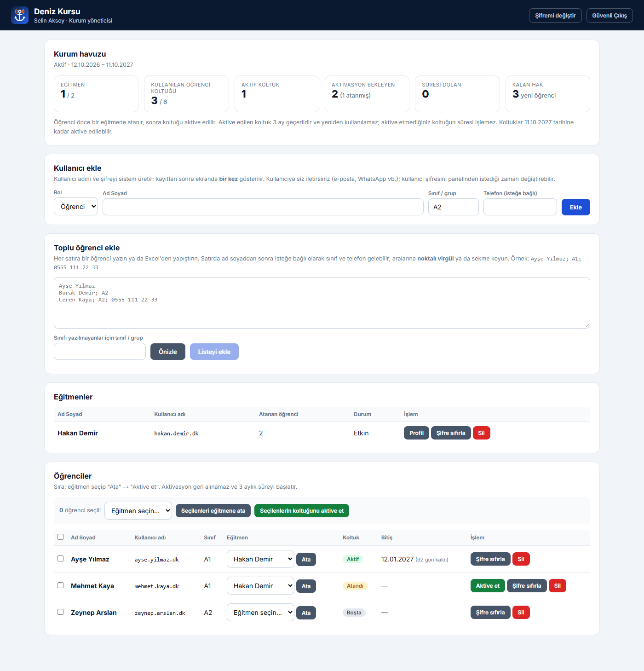
Task: Reset password for Mehmet Kaya
Action: coord(527,586)
